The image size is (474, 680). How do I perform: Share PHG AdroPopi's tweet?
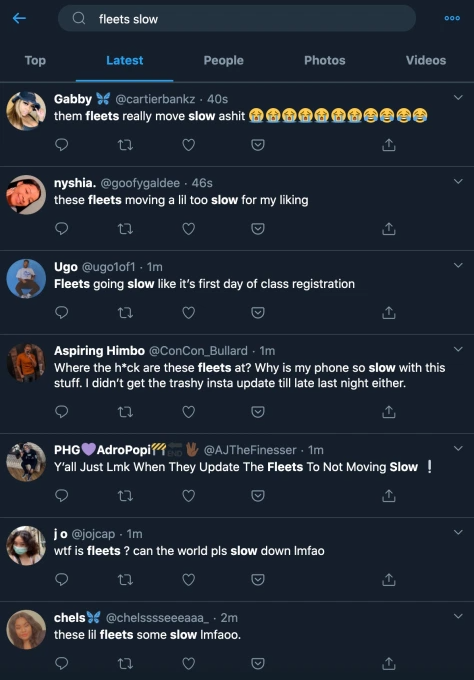point(389,495)
